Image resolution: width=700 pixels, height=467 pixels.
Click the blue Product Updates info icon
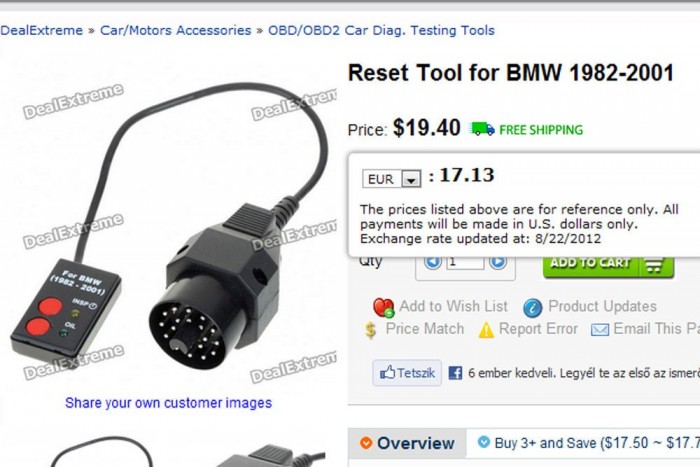(533, 308)
